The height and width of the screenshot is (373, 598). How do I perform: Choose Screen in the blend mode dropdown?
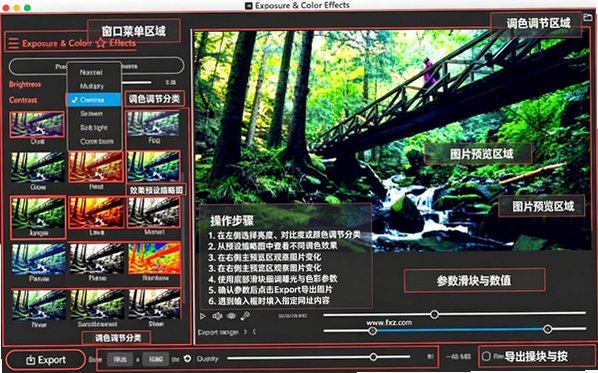click(x=95, y=114)
